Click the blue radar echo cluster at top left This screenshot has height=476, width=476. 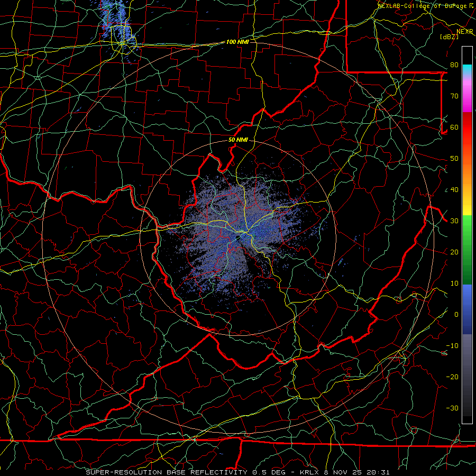pyautogui.click(x=118, y=28)
